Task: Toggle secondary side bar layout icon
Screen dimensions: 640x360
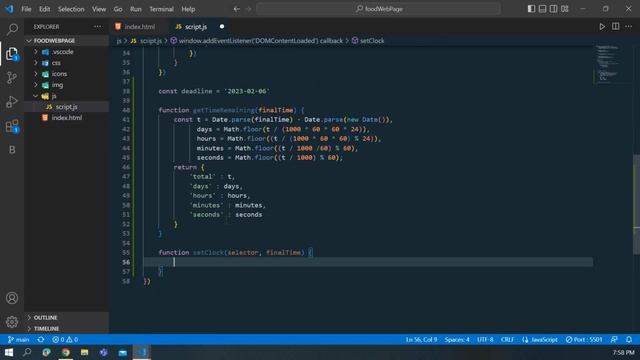Action: pyautogui.click(x=553, y=9)
